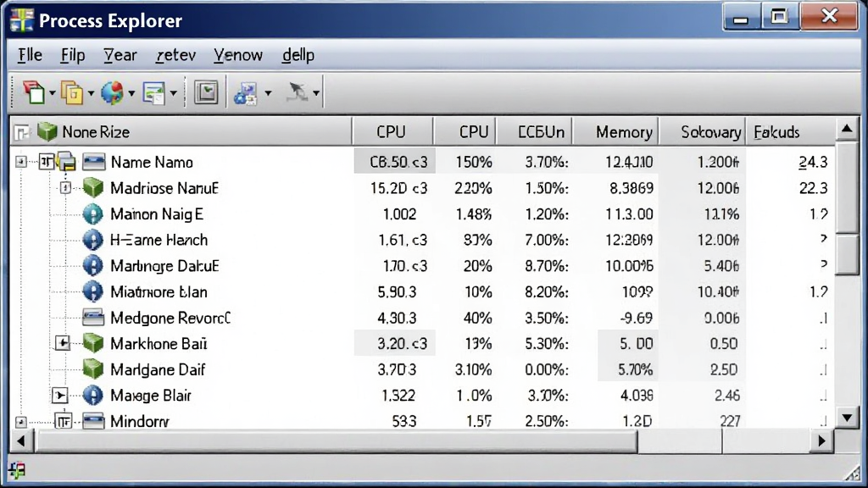Open dropdown arrow beside users network icon
This screenshot has width=868, height=488.
click(268, 93)
